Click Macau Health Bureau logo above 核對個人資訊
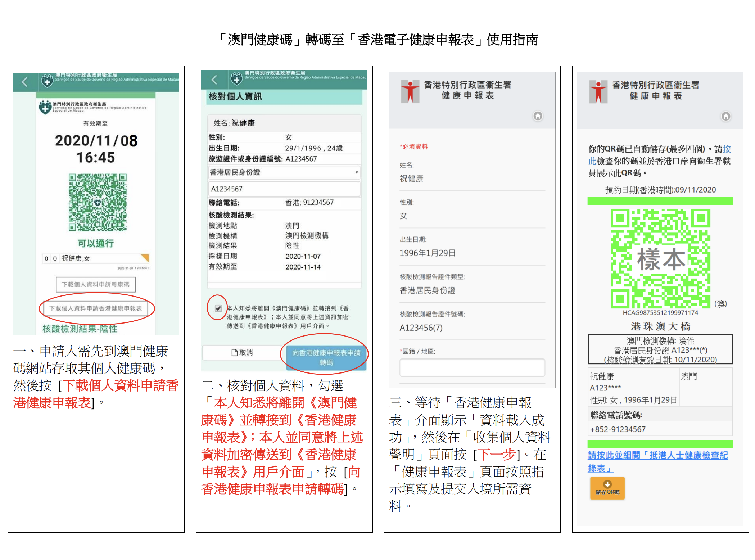755x560 pixels. (236, 79)
